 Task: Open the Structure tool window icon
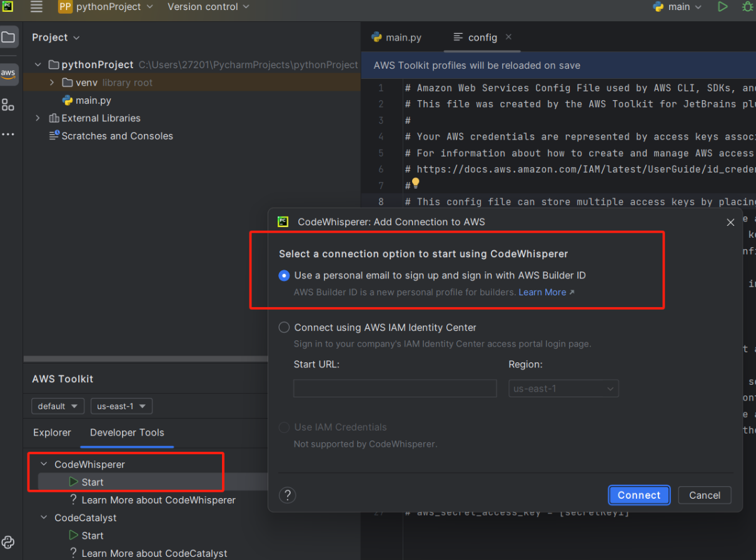(x=8, y=104)
